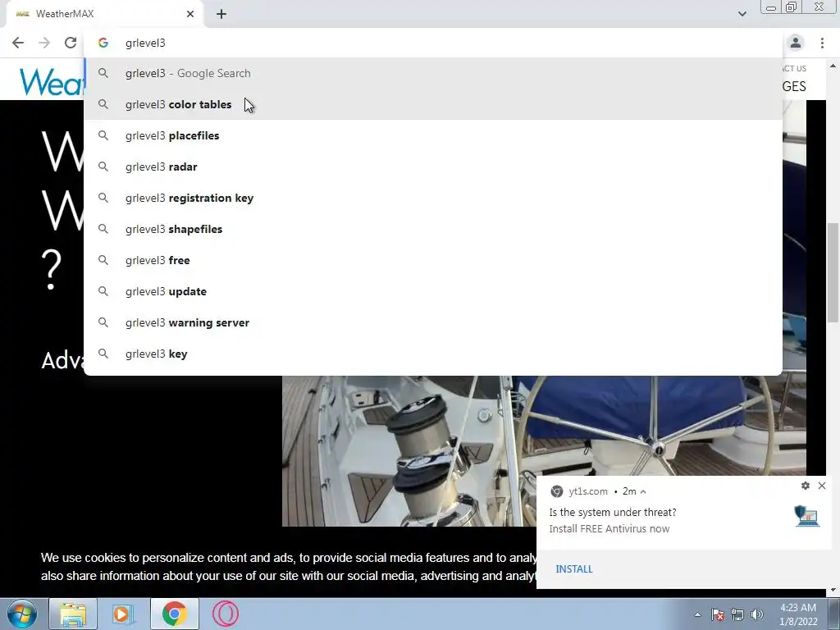This screenshot has width=840, height=630.
Task: Click the Chrome icon beside yt1s.com
Action: (x=557, y=491)
